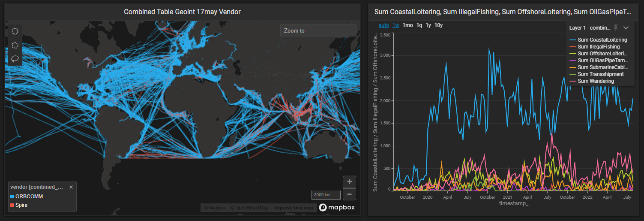
Task: Switch time bin to 1y
Action: click(428, 25)
